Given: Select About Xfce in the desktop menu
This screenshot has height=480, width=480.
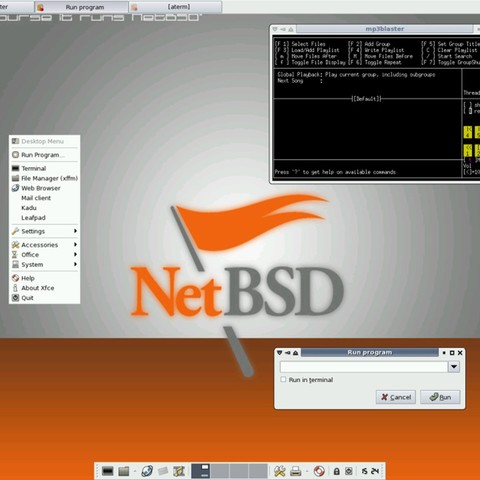Looking at the screenshot, I should (44, 288).
